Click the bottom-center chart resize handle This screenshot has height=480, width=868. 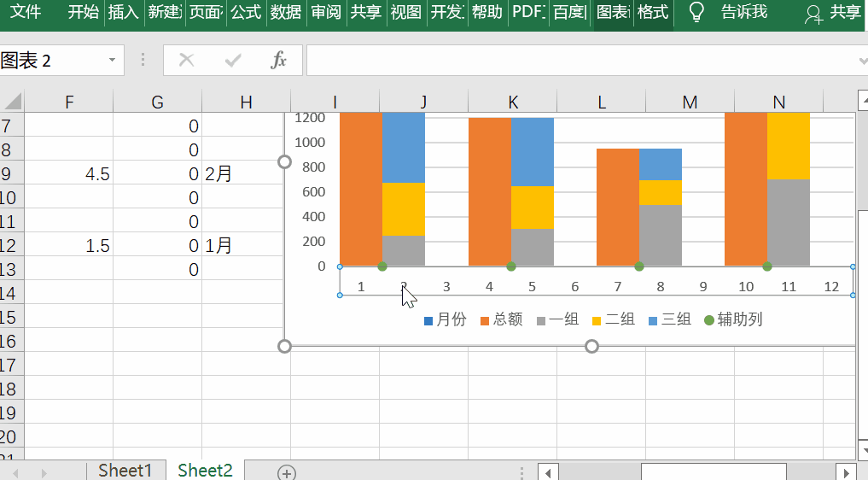591,347
